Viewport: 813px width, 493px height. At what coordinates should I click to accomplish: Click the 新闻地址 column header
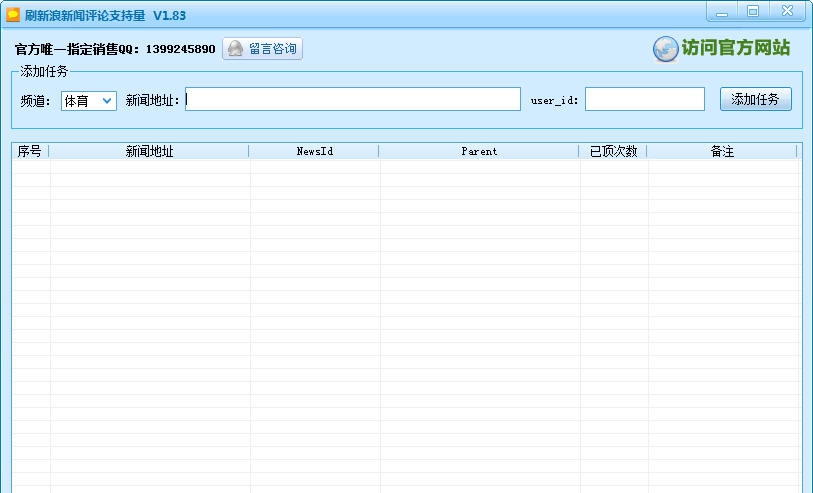click(149, 151)
